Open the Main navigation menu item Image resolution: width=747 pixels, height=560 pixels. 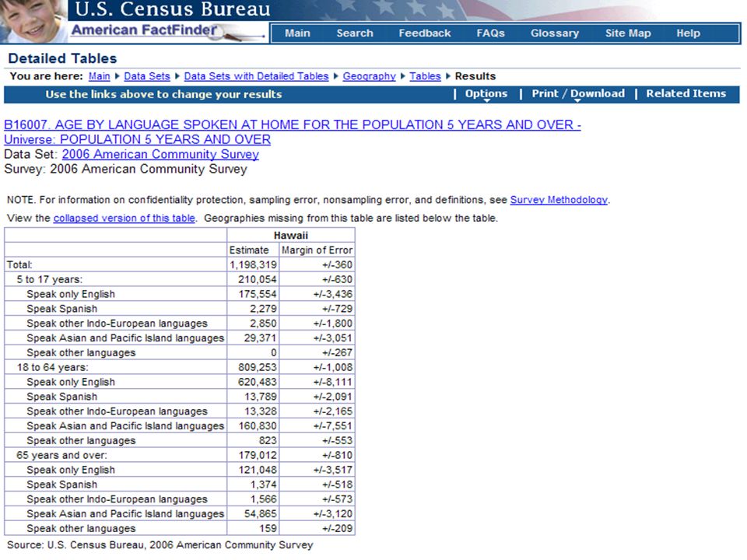pyautogui.click(x=297, y=33)
